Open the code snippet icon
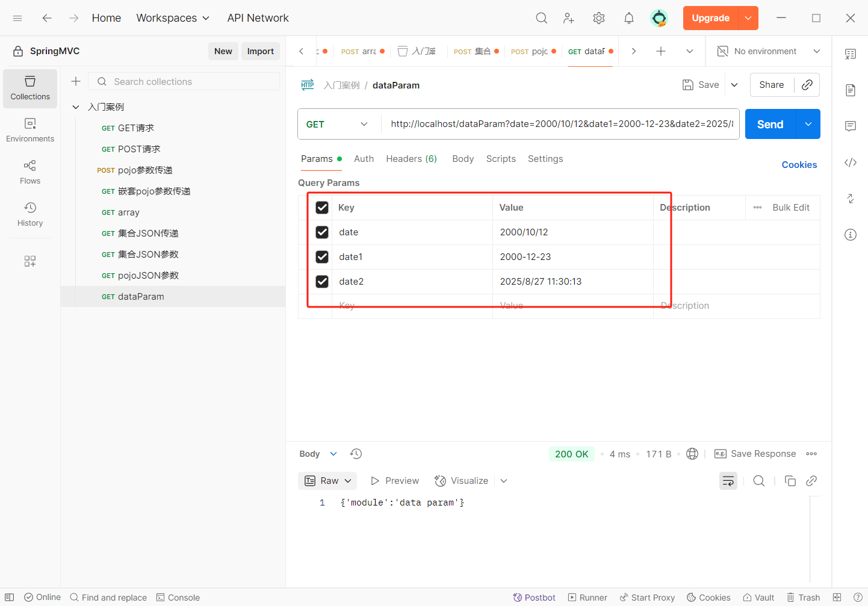Viewport: 868px width, 606px height. coord(851,162)
